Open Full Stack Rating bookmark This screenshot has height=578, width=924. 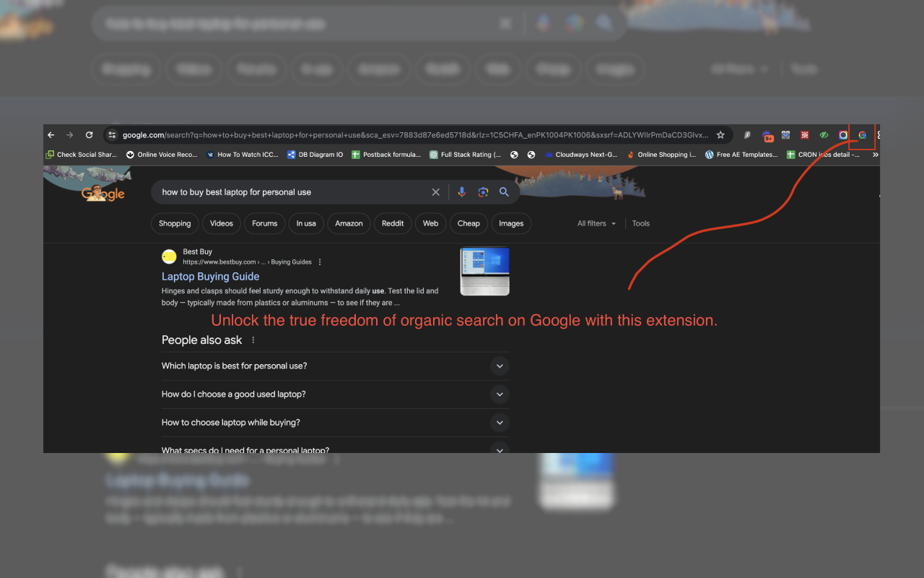(x=465, y=155)
